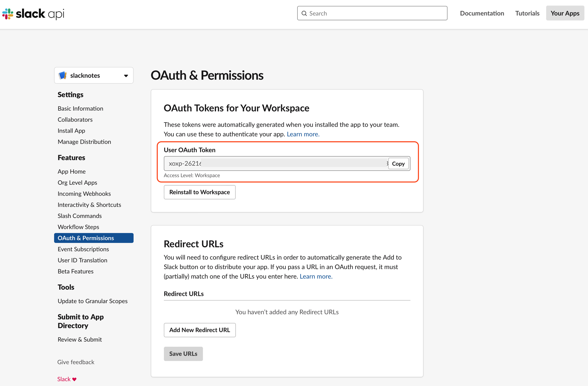
Task: Expand the slacknotes app dropdown arrow
Action: pos(126,76)
